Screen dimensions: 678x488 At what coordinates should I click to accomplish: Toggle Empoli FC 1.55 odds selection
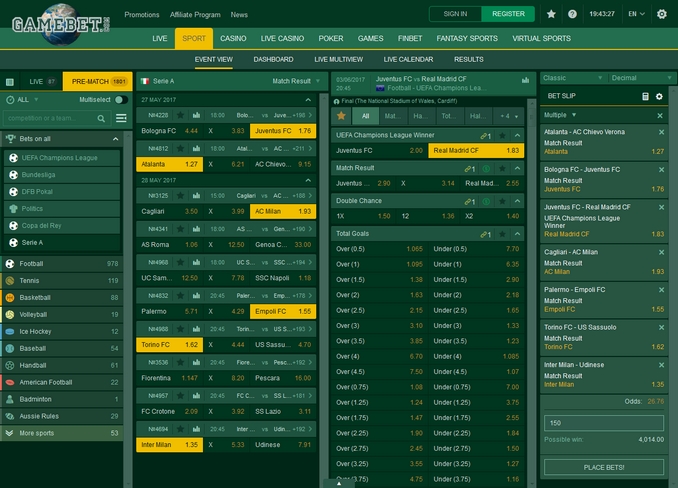pos(283,311)
